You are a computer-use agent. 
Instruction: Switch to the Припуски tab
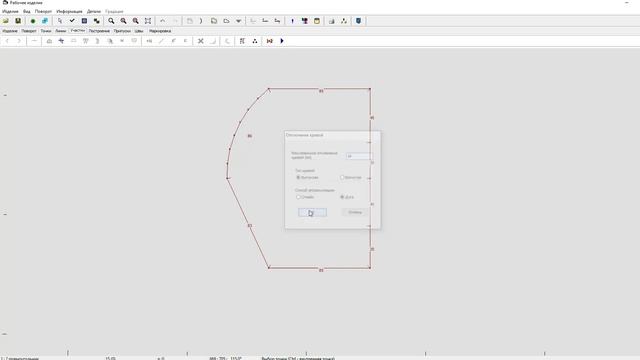coord(122,31)
